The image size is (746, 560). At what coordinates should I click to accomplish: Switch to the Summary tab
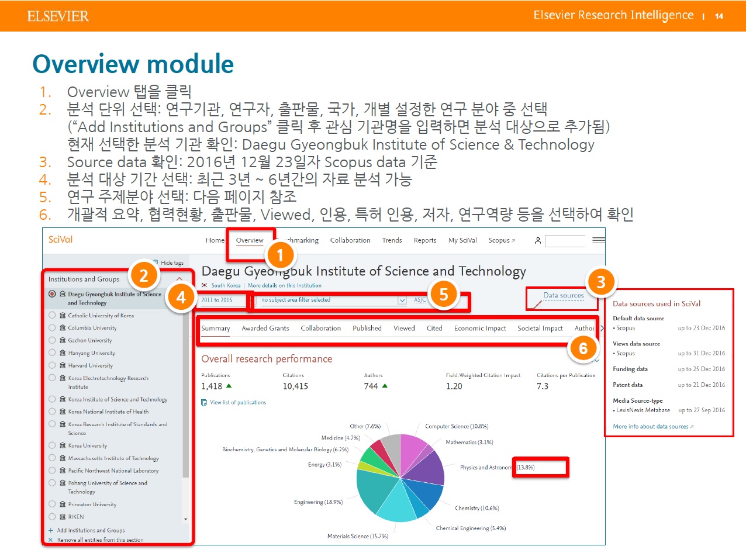click(x=216, y=329)
